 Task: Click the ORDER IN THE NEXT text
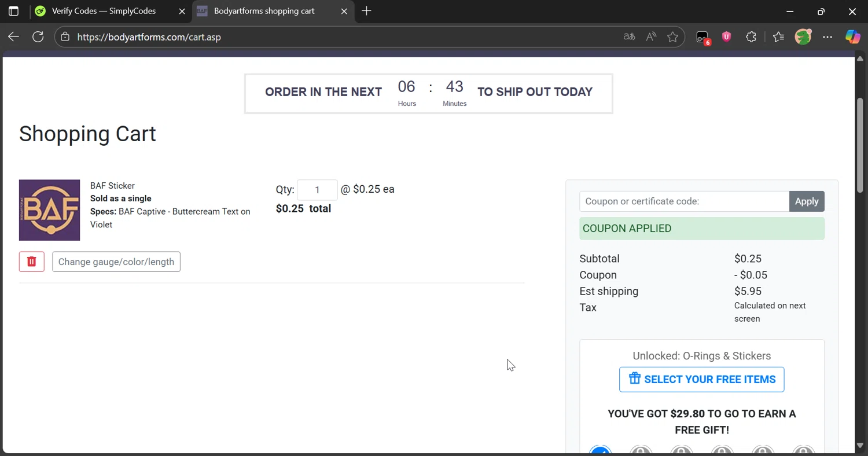(x=323, y=92)
